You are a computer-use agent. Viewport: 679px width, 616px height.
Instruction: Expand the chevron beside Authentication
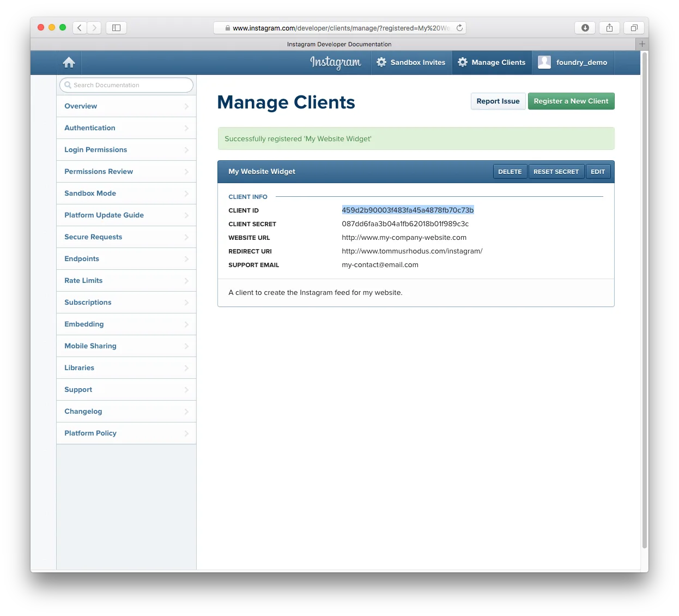coord(186,128)
